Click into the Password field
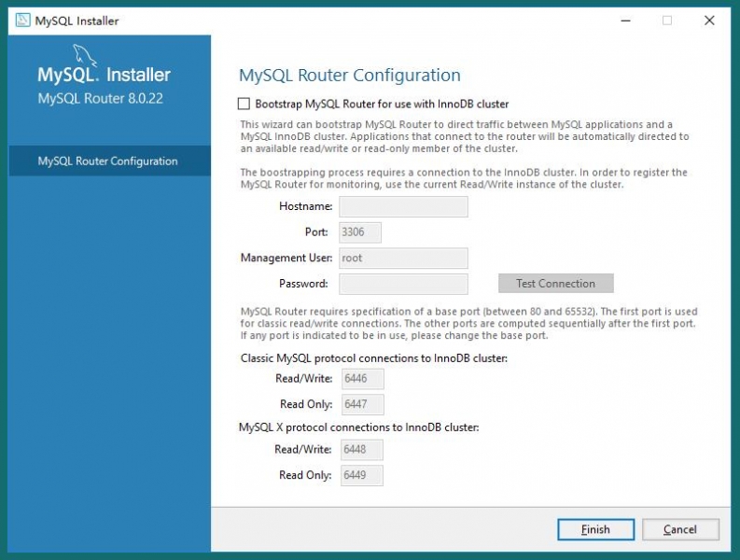 [x=403, y=284]
